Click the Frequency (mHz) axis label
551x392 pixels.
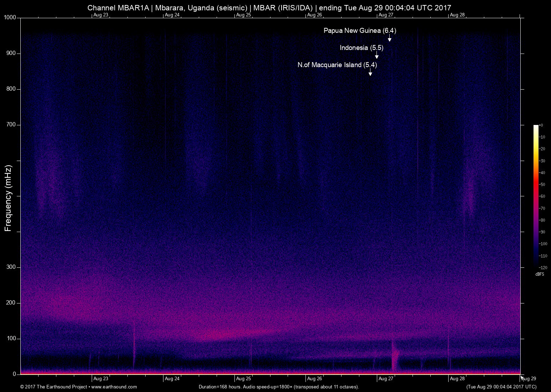click(8, 198)
